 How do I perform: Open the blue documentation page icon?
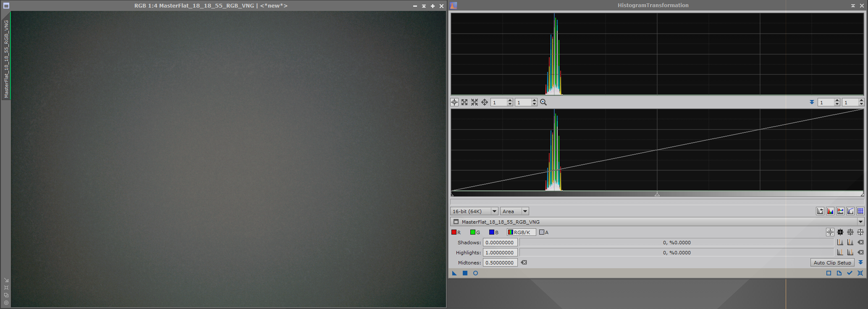pyautogui.click(x=839, y=273)
